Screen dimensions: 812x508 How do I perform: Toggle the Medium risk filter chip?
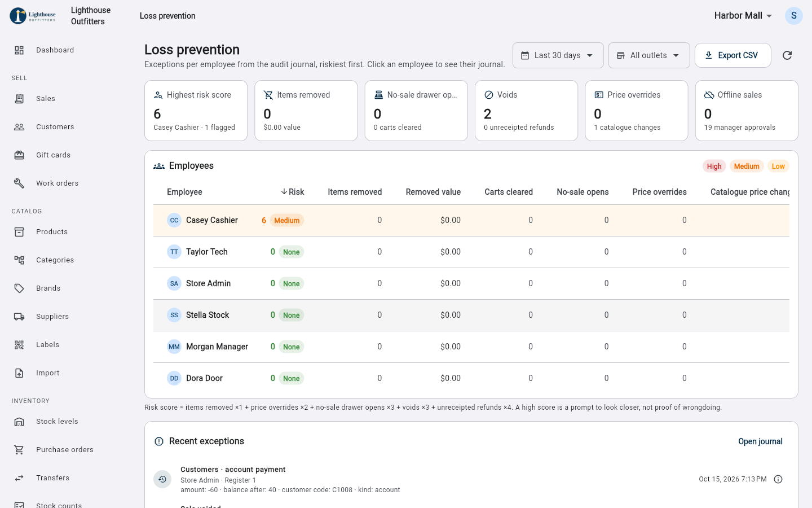pyautogui.click(x=747, y=166)
